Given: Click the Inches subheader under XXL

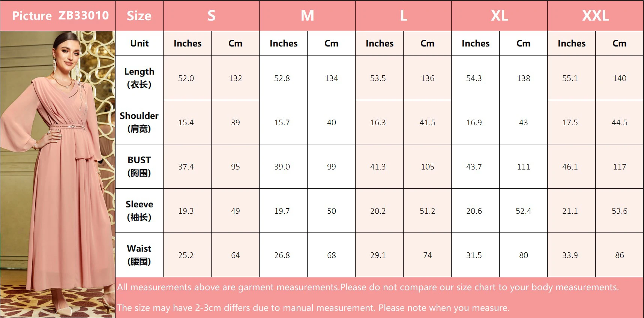Looking at the screenshot, I should pos(571,43).
